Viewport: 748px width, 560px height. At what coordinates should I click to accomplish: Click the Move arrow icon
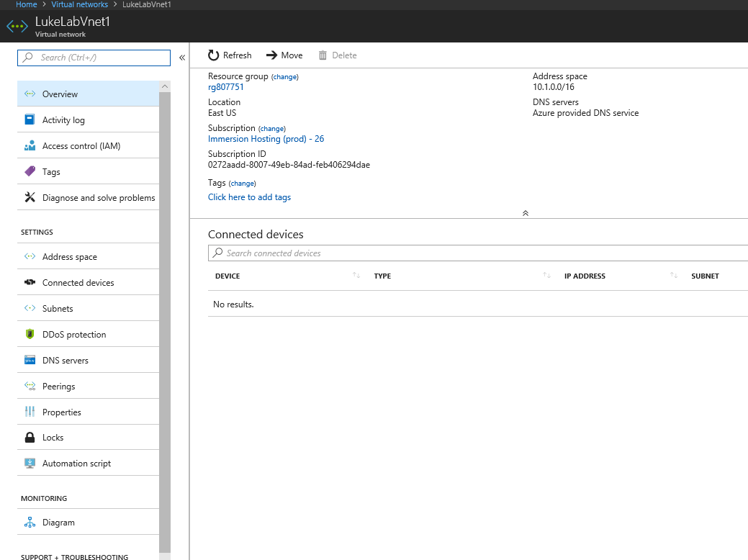pos(271,55)
